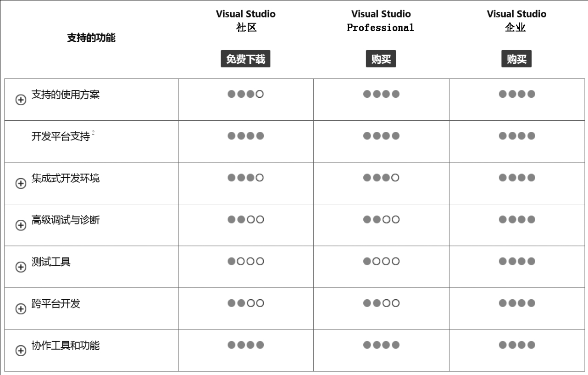This screenshot has width=588, height=375.
Task: Click the plus icon beside 测试工具
Action: tap(21, 267)
